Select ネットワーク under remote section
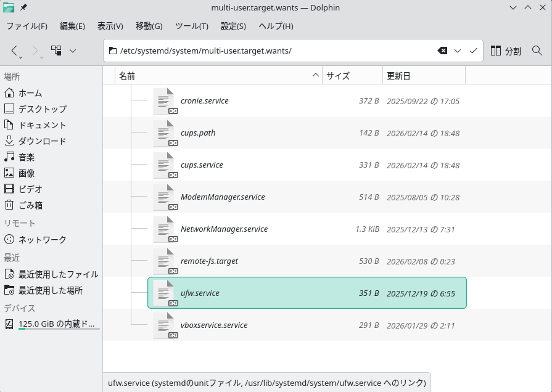552x392 pixels. pos(42,240)
